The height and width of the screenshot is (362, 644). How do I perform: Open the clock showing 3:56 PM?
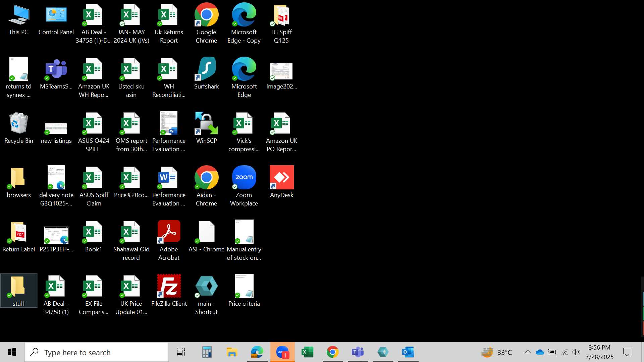[599, 352]
